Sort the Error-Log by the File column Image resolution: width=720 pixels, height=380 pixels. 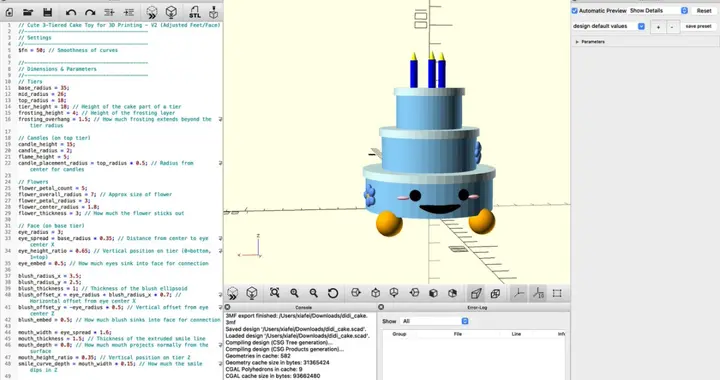pos(457,334)
